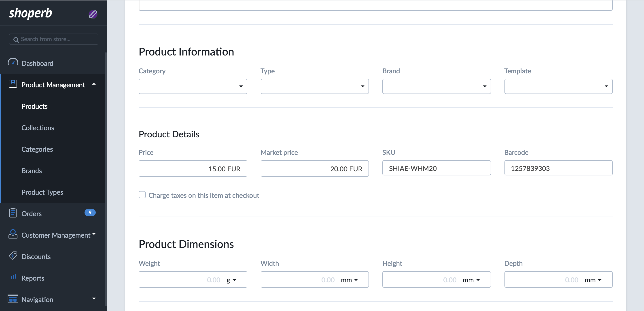Click the Price field showing 15.00 EUR
The width and height of the screenshot is (644, 311).
point(193,168)
